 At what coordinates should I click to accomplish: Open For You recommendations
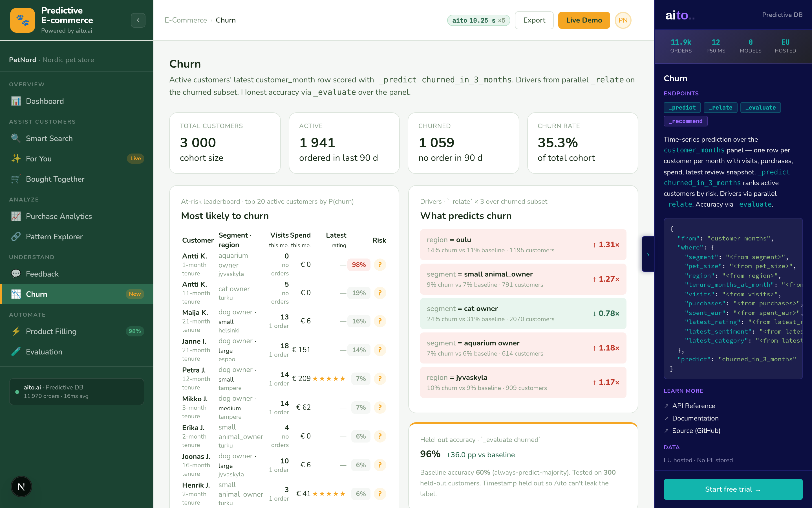[x=76, y=159]
